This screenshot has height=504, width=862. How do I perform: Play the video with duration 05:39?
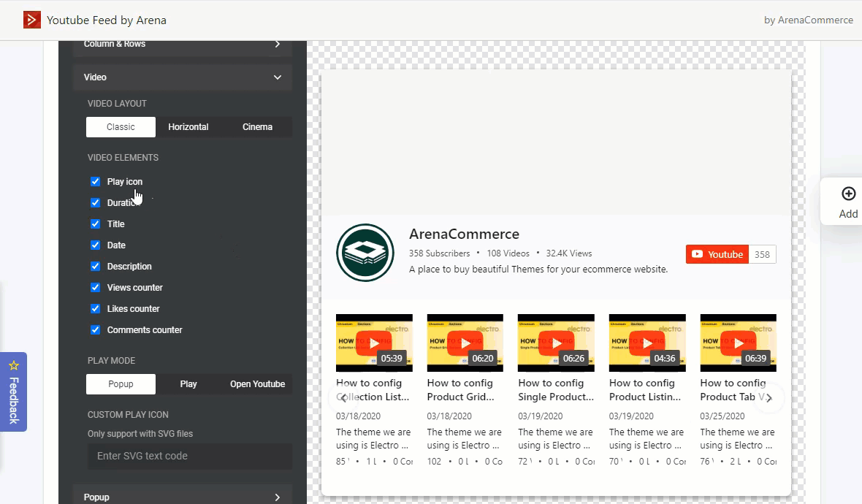click(x=374, y=343)
